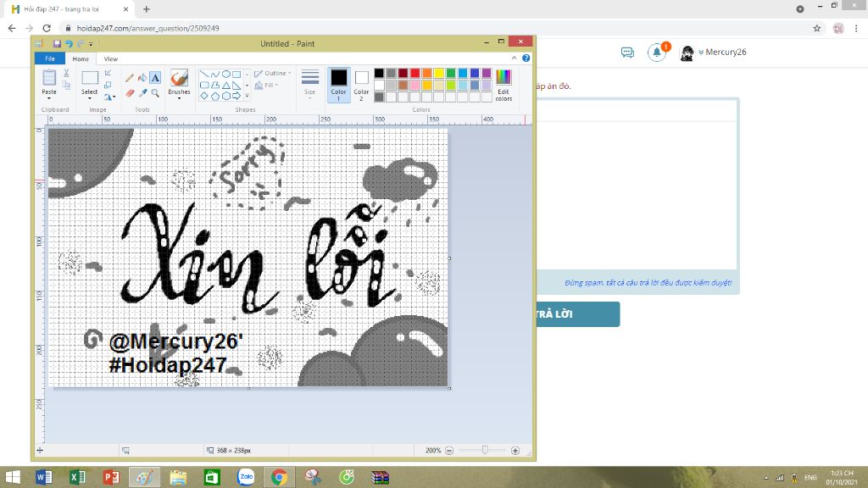
Task: Choose the Diamond shape
Action: coord(204,96)
